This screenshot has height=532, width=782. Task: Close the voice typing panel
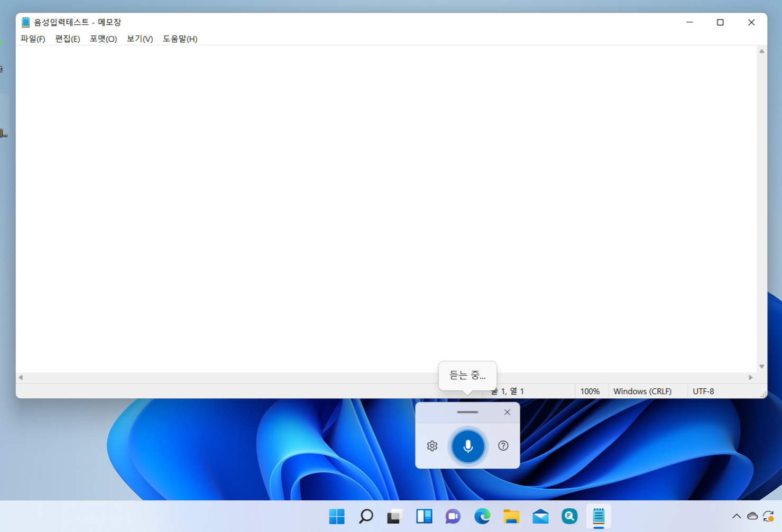507,412
